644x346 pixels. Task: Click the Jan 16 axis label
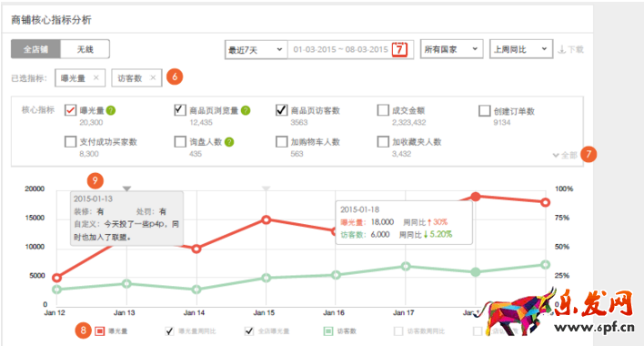[334, 312]
